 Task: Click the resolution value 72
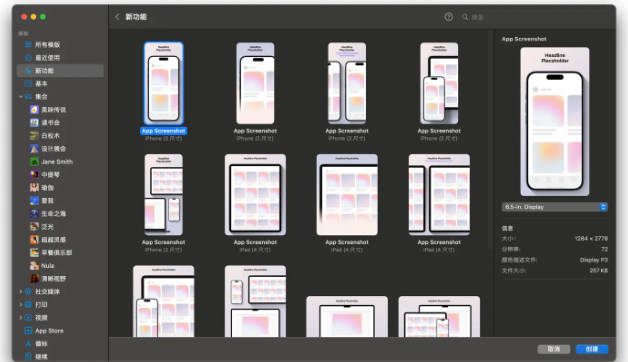pos(604,249)
